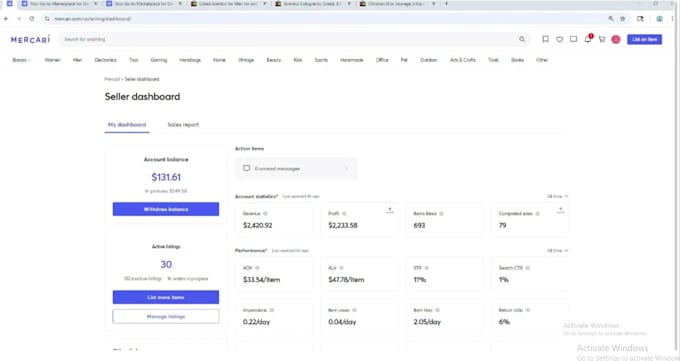Open saved searches bookmark icon

coord(545,39)
